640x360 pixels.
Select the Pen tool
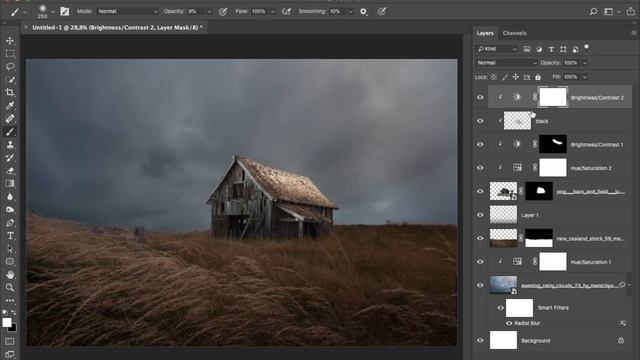point(10,223)
